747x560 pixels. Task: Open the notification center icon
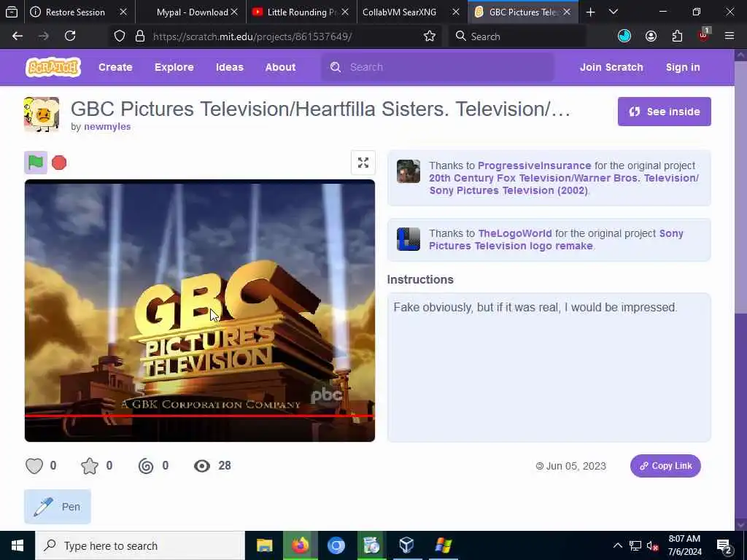[724, 546]
